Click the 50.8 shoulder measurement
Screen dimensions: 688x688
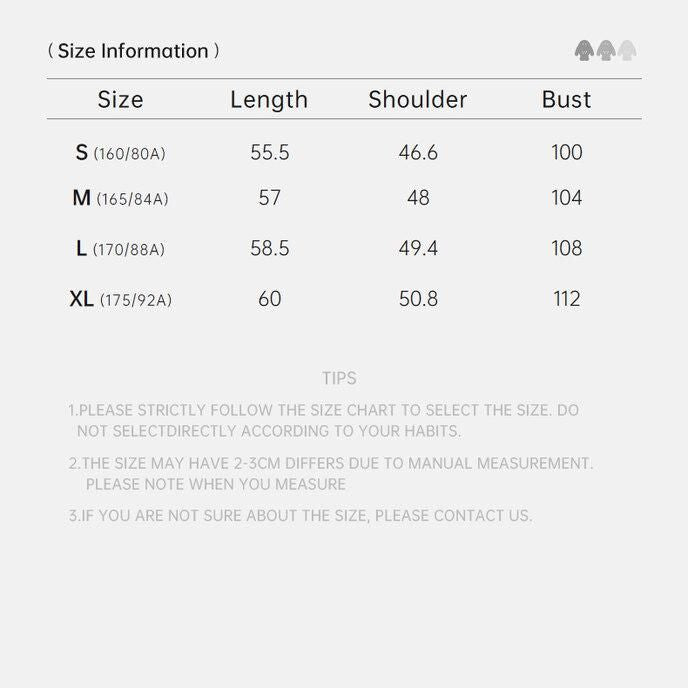418,299
